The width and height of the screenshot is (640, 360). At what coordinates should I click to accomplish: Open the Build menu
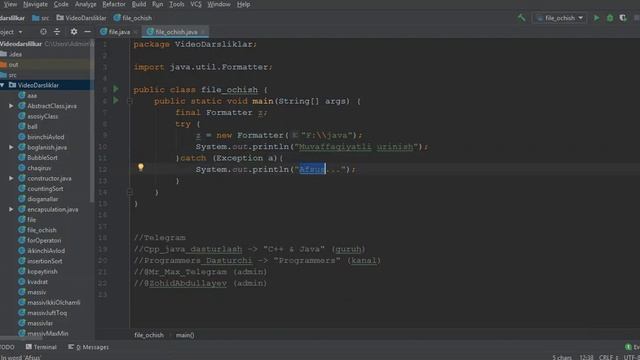[139, 4]
